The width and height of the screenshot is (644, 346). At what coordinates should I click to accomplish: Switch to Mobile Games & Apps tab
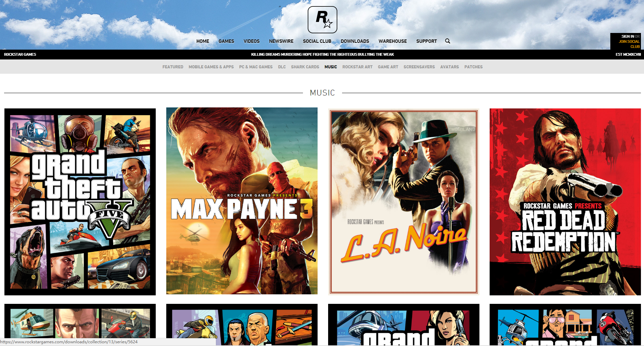click(211, 67)
